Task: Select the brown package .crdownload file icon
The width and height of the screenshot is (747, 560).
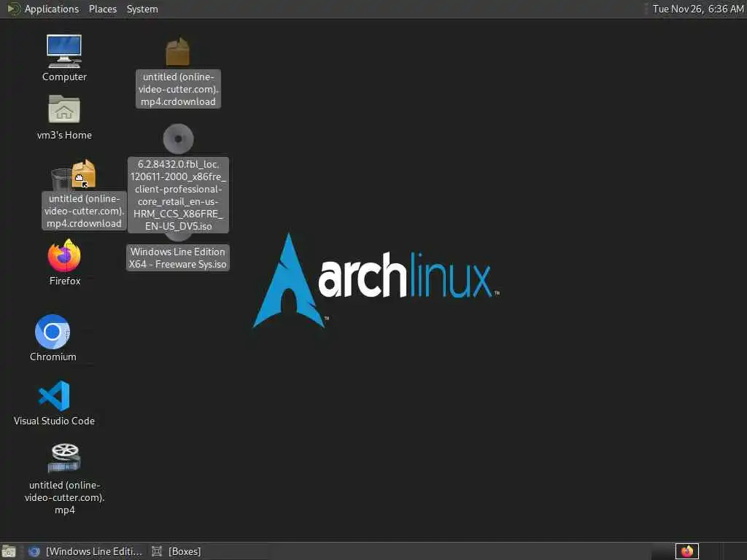Action: (178, 52)
